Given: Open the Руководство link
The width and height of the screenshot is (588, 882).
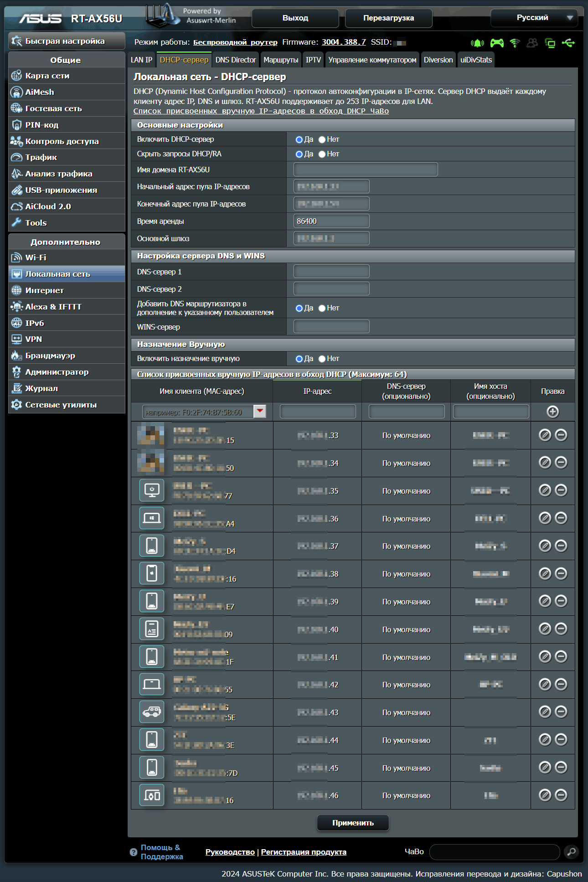Looking at the screenshot, I should click(x=230, y=852).
